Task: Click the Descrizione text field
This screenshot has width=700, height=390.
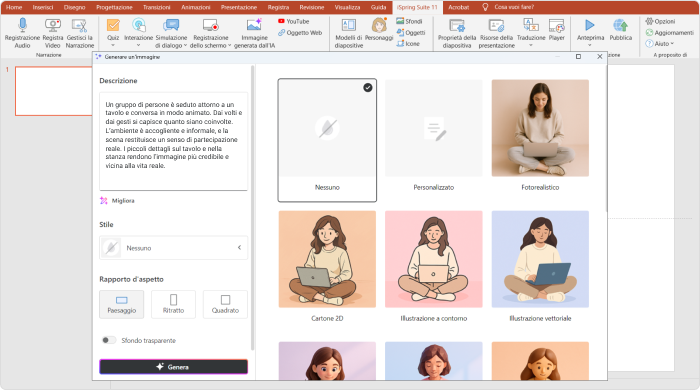Action: [x=173, y=141]
